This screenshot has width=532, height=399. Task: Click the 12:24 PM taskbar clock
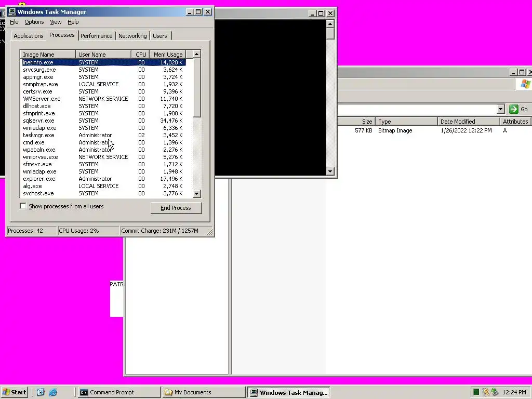click(514, 393)
